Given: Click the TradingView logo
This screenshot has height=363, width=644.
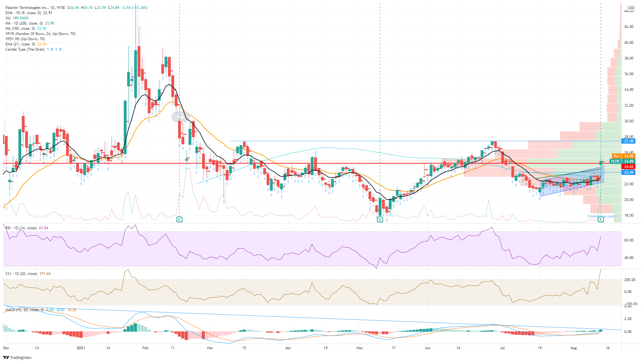Looking at the screenshot, I should coord(18,357).
